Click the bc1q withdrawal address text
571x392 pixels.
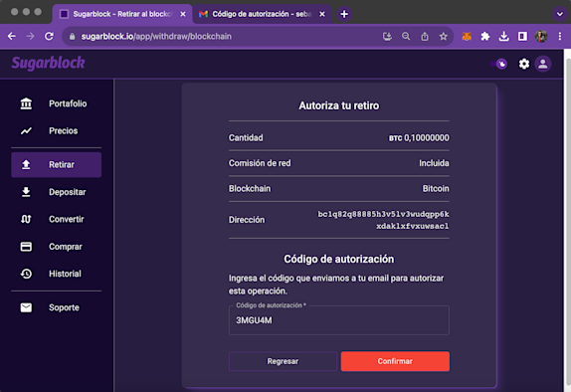pyautogui.click(x=383, y=220)
